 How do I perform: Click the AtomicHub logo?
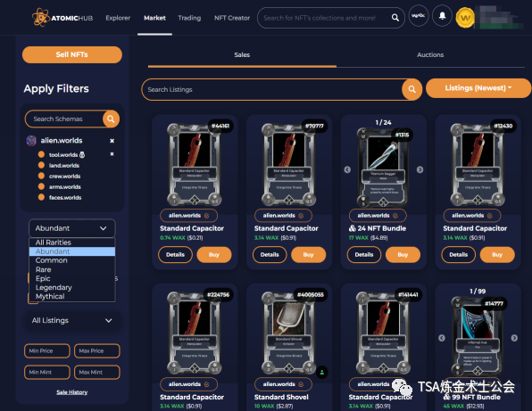click(62, 18)
